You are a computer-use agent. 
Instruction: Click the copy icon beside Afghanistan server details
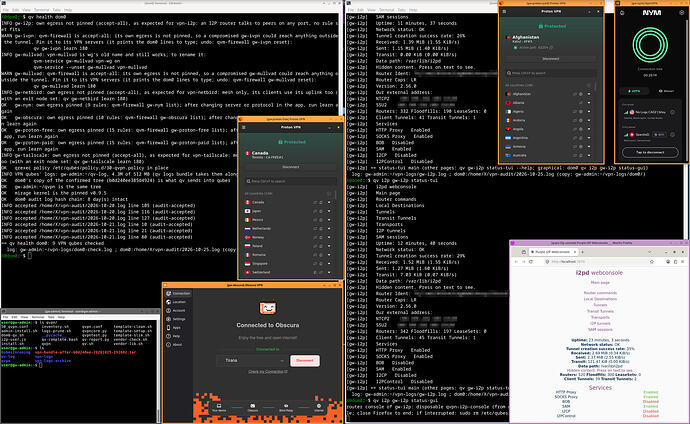click(551, 47)
